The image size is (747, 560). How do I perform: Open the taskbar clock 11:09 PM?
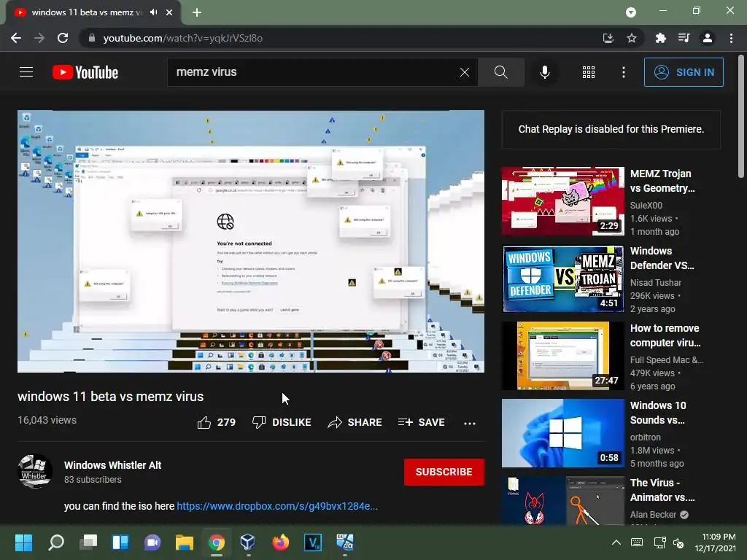pyautogui.click(x=715, y=542)
